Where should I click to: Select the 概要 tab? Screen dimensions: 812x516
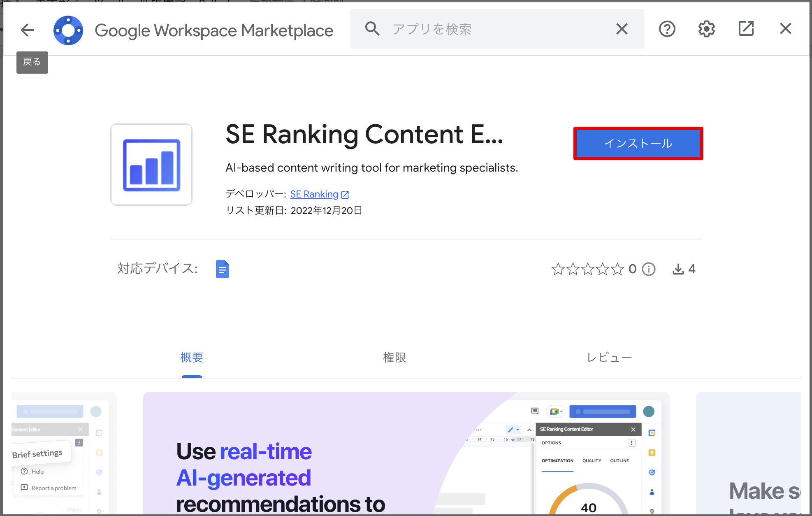pyautogui.click(x=192, y=358)
